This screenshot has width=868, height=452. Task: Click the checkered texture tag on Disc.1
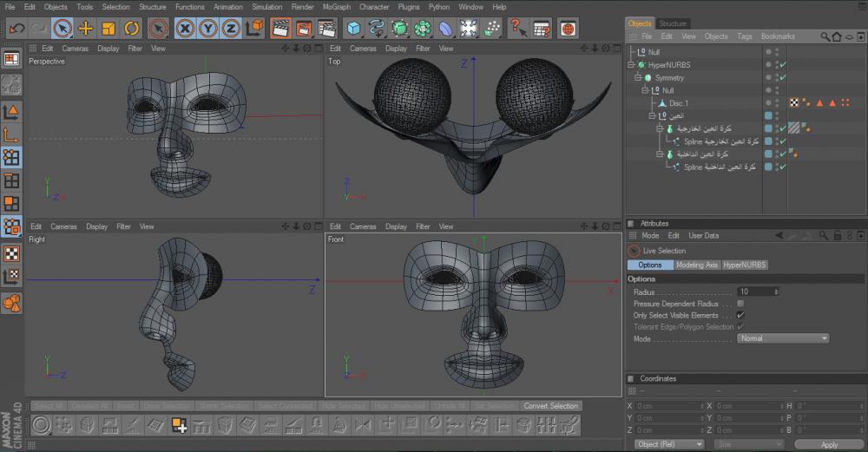[x=793, y=103]
